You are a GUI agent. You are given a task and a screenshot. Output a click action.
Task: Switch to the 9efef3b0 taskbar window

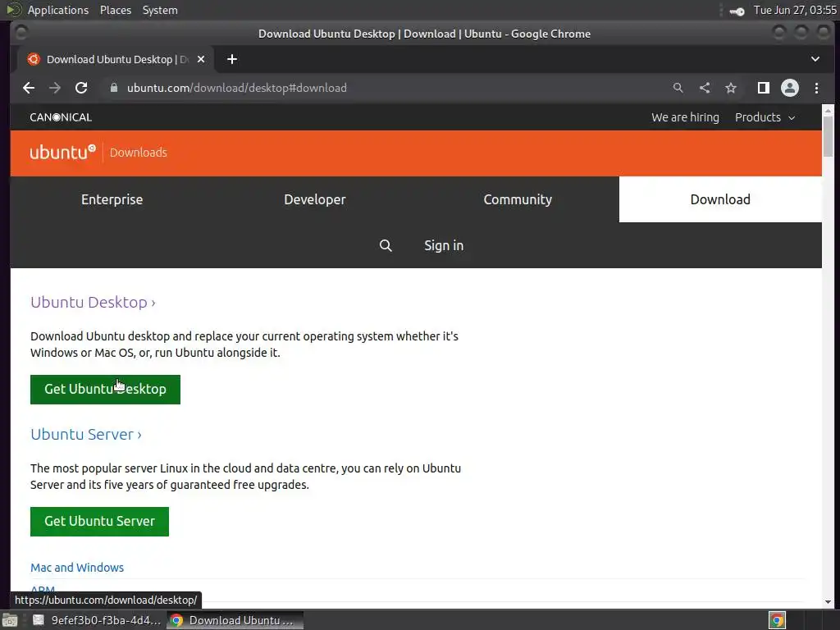(97, 620)
